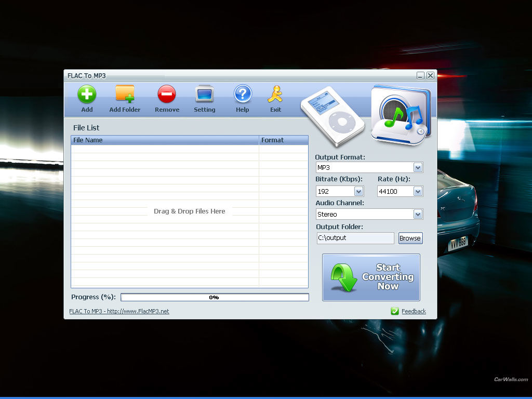
Task: Expand the Rate (Hz) dropdown
Action: click(418, 192)
